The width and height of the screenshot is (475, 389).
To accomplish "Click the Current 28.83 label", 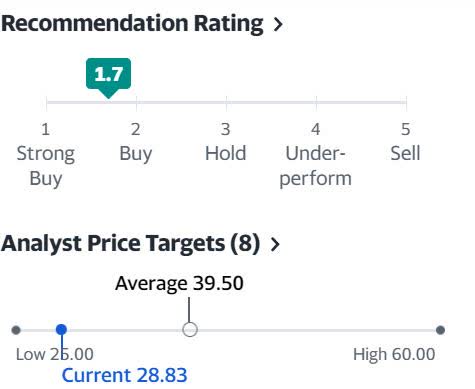I will tap(124, 375).
